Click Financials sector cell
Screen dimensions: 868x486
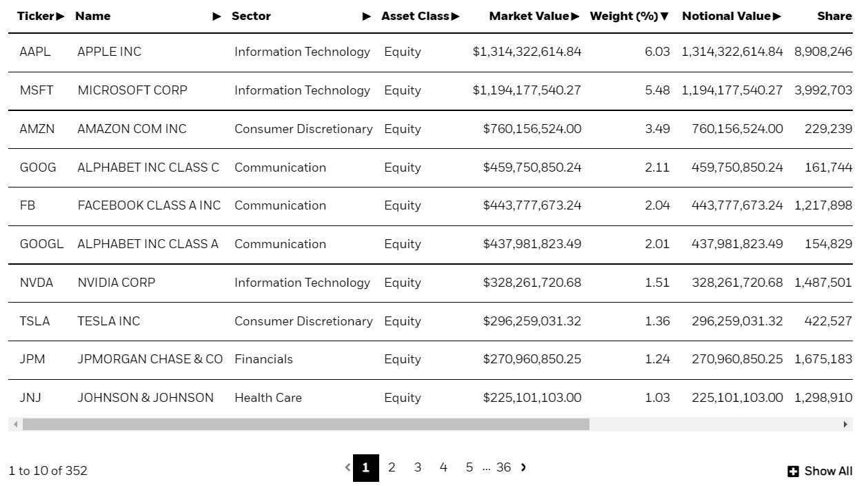tap(263, 359)
